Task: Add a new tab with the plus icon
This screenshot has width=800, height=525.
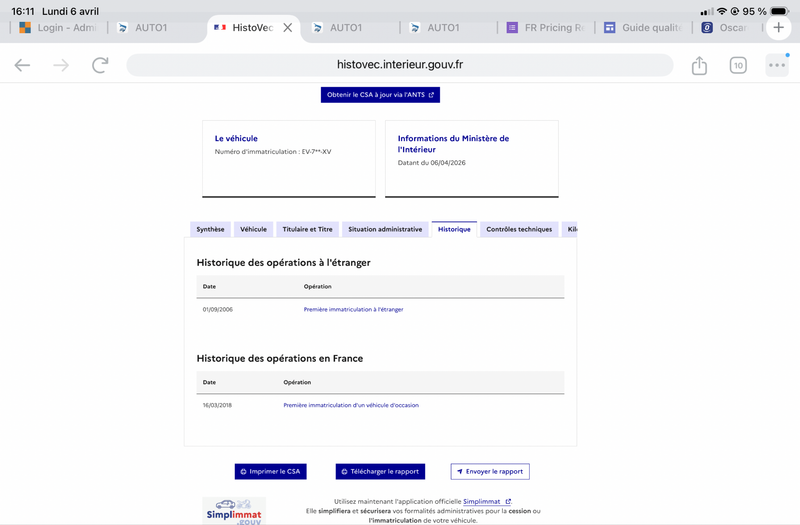Action: [x=779, y=27]
